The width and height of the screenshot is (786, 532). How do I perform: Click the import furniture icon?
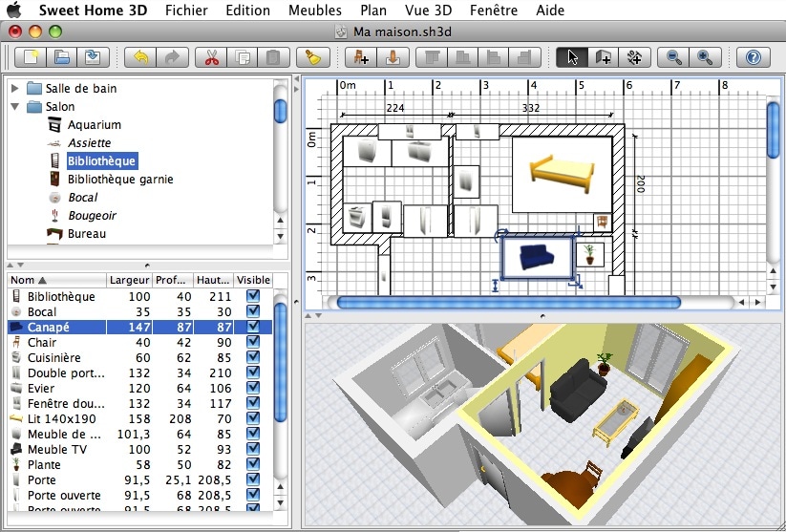(393, 57)
